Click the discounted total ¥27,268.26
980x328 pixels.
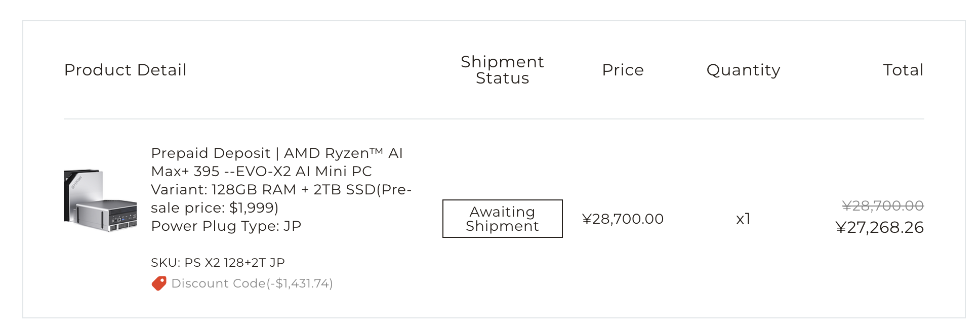point(880,228)
